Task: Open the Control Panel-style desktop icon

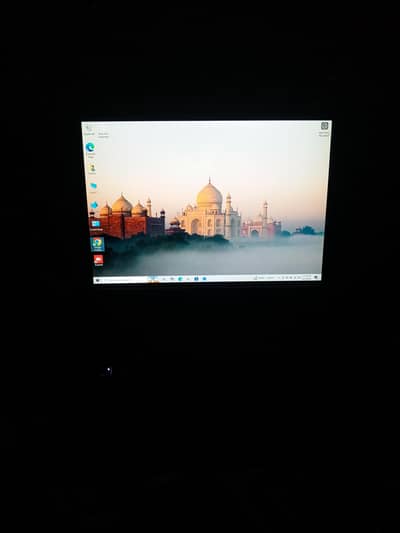Action: click(x=96, y=225)
